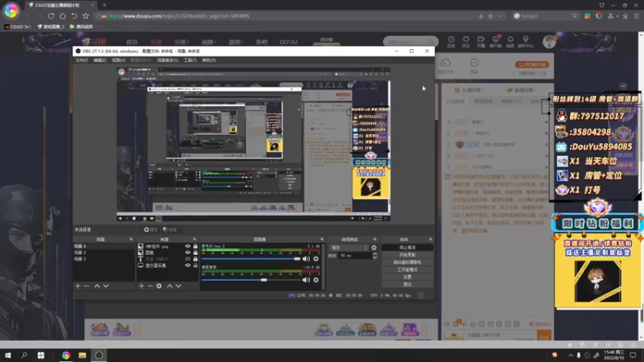Remove the selected source with minus
The width and height of the screenshot is (644, 362).
click(x=150, y=286)
